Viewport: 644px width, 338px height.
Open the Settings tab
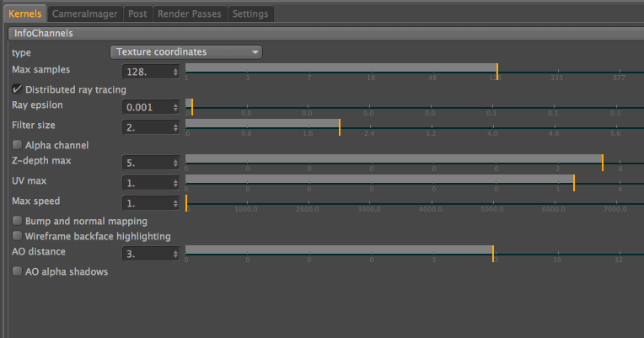250,13
